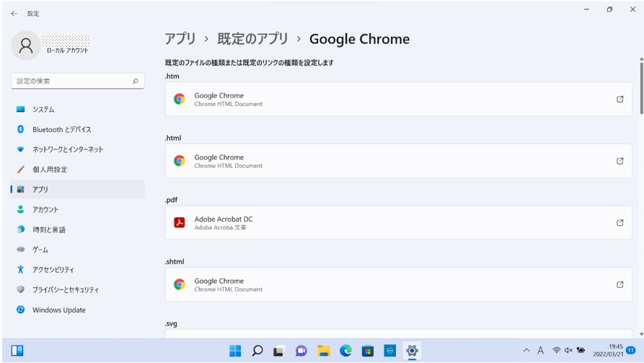Click open-link icon on .pdf row
This screenshot has height=363, width=644.
619,223
